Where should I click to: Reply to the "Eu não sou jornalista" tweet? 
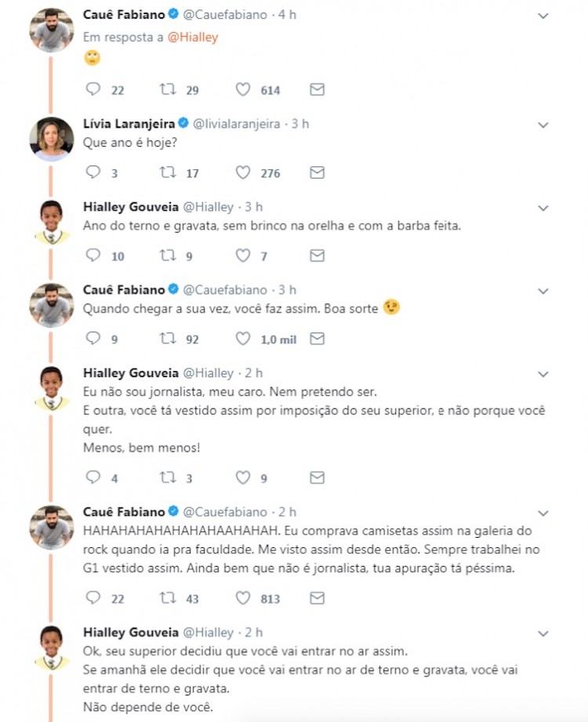(x=93, y=477)
